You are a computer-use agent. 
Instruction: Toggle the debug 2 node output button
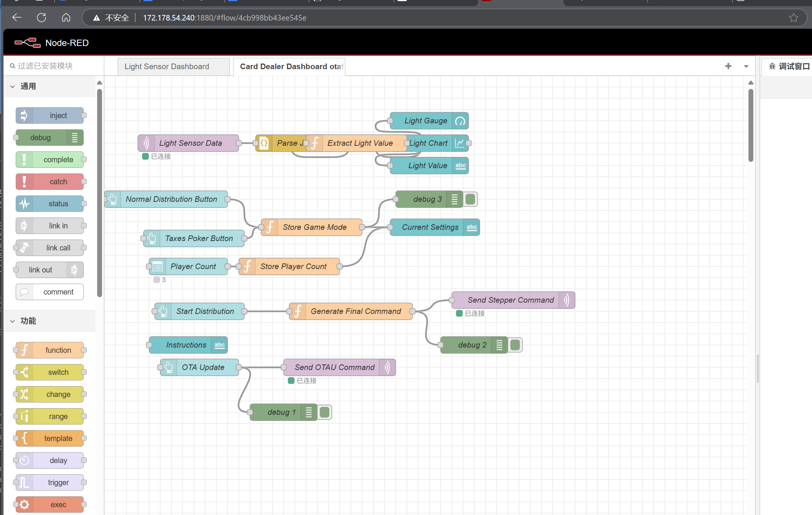[515, 345]
